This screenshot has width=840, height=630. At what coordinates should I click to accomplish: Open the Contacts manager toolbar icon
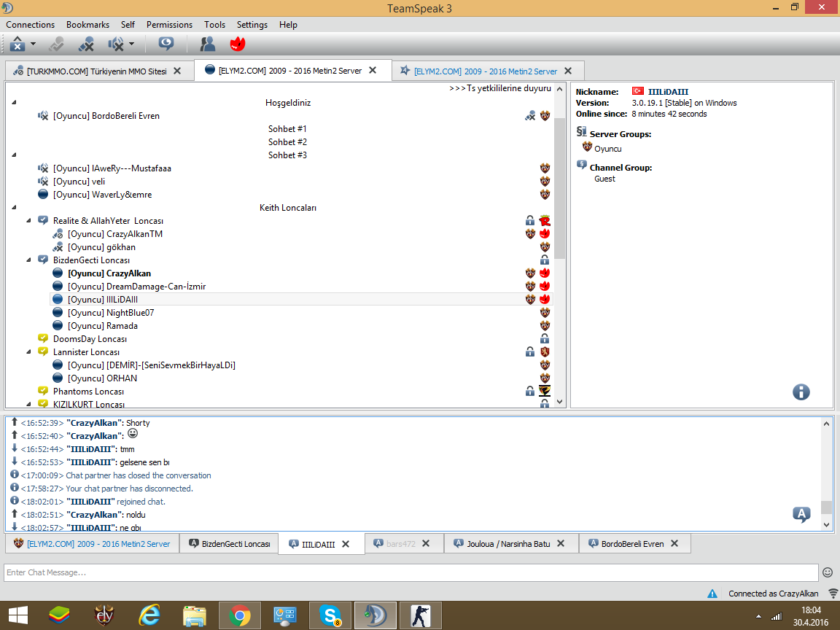[207, 44]
